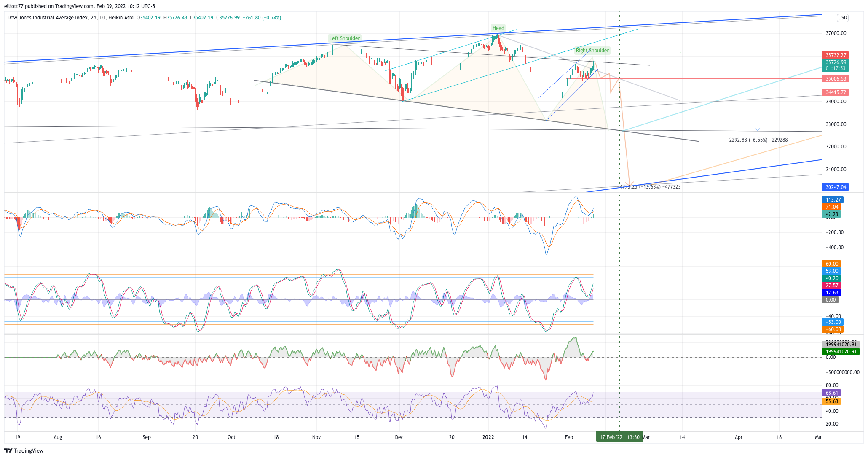Image resolution: width=868 pixels, height=458 pixels.
Task: Select the orange 60.00 oscillator level label
Action: coord(831,264)
